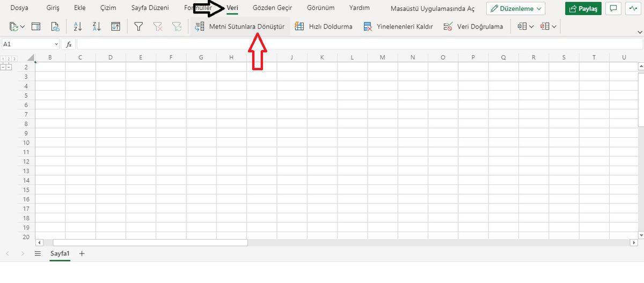Click the horizontal scrollbar right arrow
Screen dimensions: 644x283
click(634, 243)
